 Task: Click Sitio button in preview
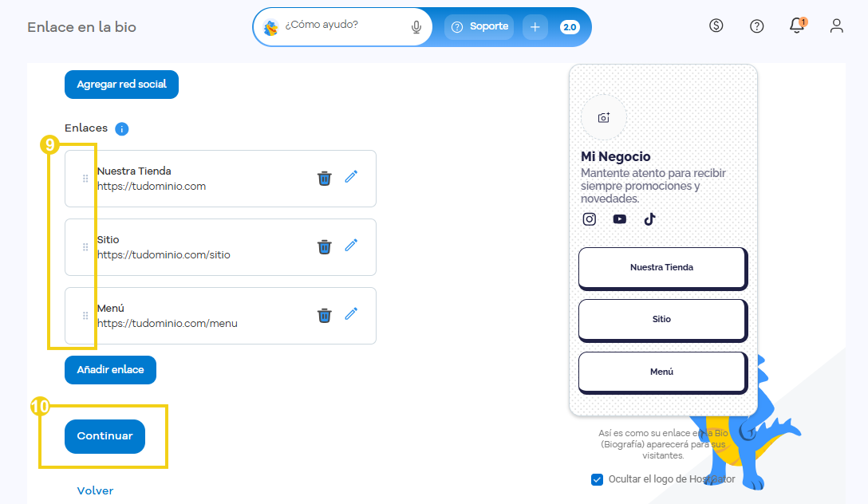[x=663, y=320]
